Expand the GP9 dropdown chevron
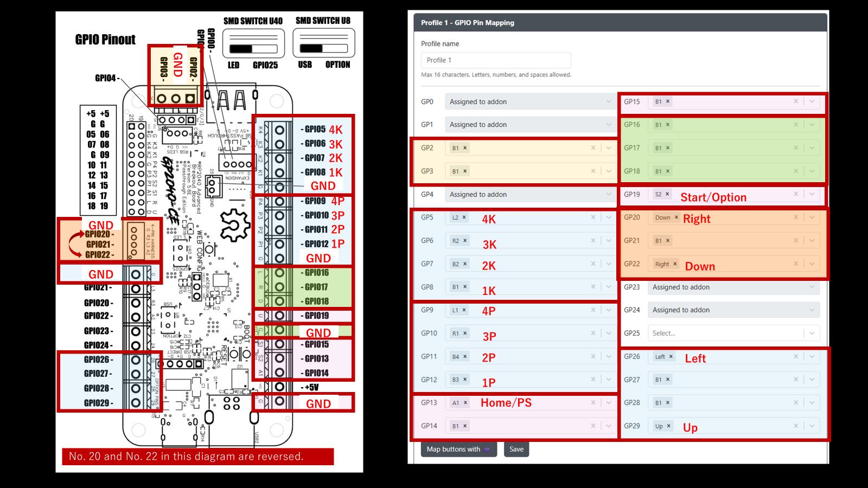Screen dimensions: 868x488 (x=609, y=310)
